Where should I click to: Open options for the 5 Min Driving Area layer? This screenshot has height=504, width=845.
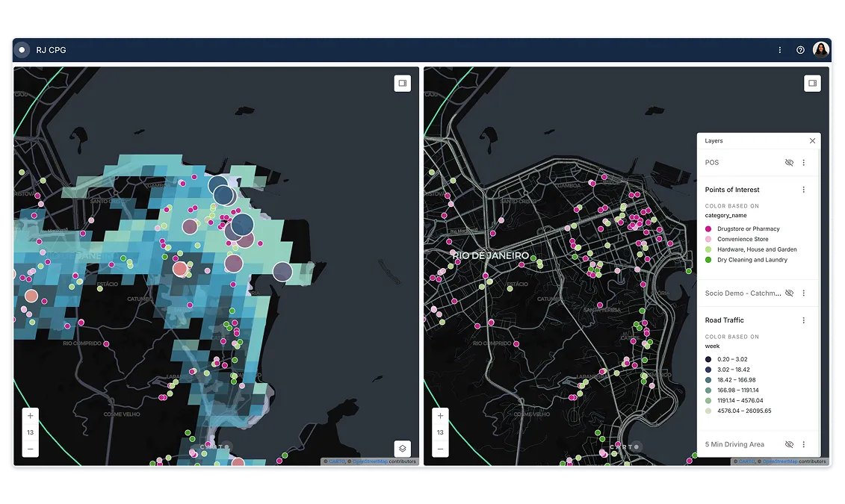pos(804,444)
